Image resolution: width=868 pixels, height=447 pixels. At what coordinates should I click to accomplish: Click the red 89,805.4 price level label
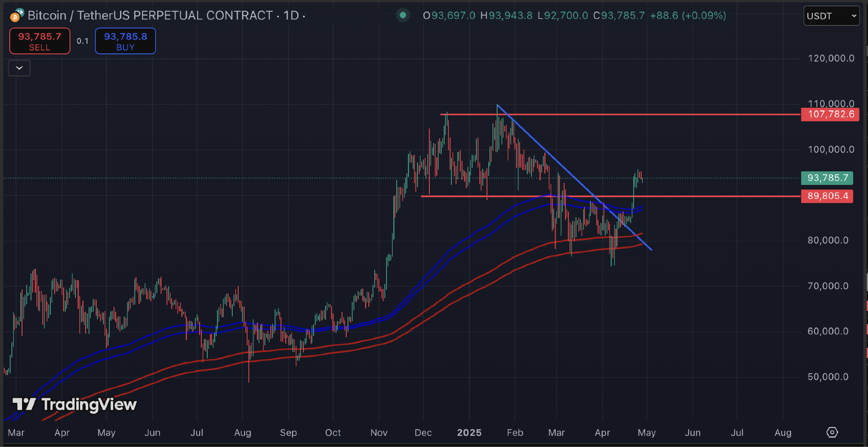(827, 196)
